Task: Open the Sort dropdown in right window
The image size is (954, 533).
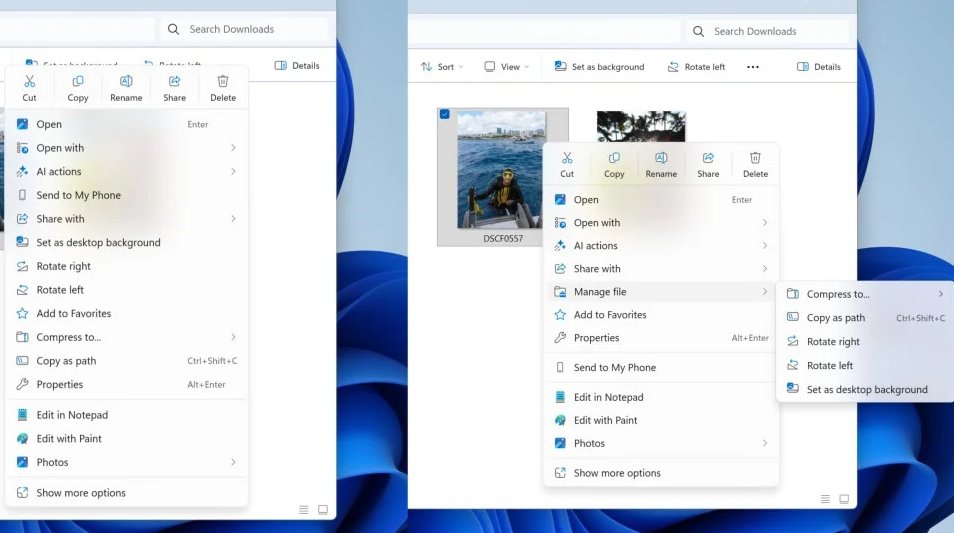Action: point(442,67)
